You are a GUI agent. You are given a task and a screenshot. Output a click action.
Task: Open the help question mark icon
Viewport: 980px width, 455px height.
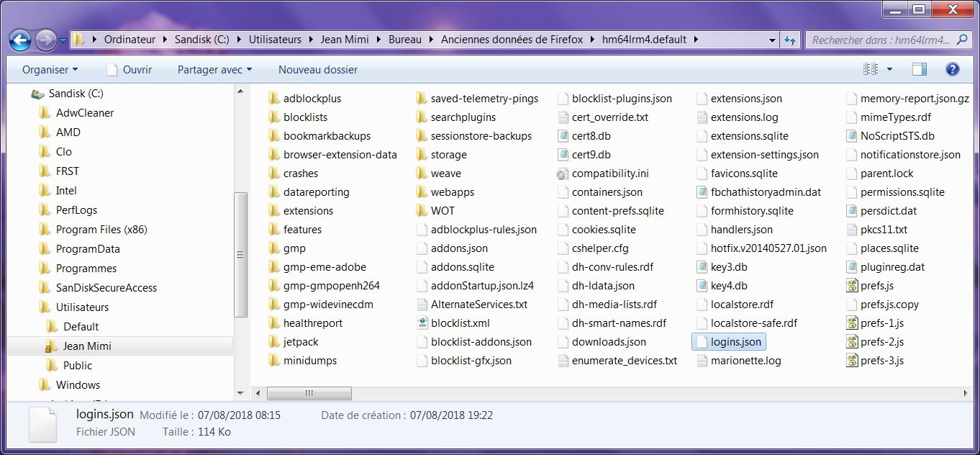pyautogui.click(x=953, y=70)
